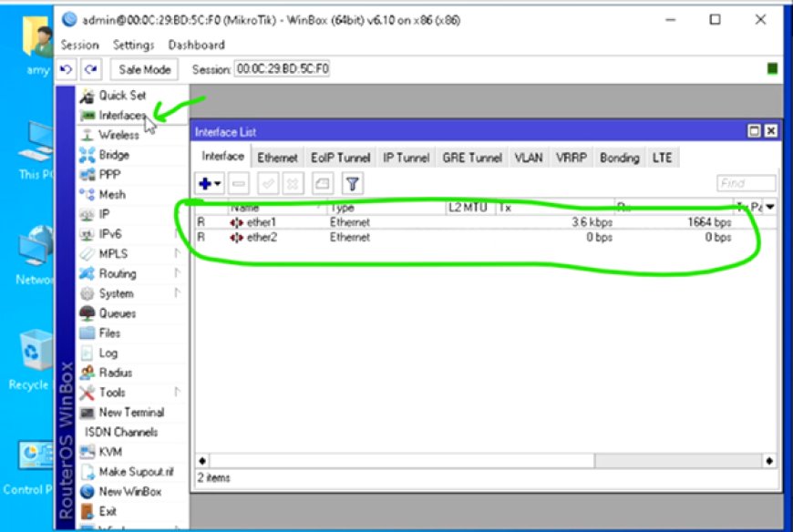Screen dimensions: 793x532
Task: Click the Undo arrow in the WinBox toolbar
Action: click(67, 69)
